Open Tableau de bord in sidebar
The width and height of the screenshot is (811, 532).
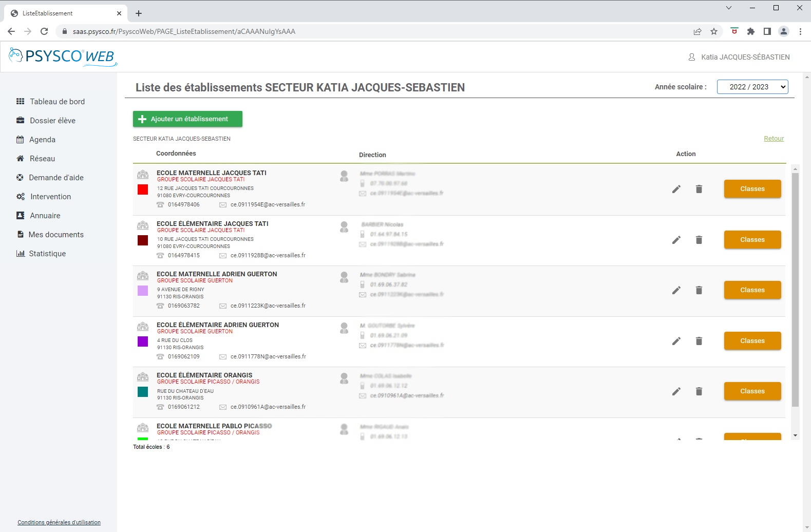click(x=57, y=102)
